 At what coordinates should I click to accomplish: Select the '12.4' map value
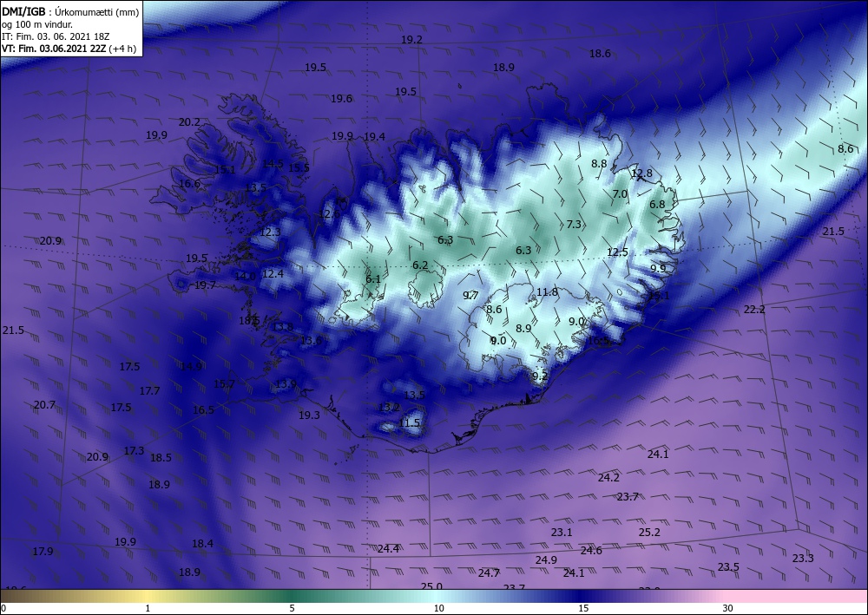[x=273, y=274]
